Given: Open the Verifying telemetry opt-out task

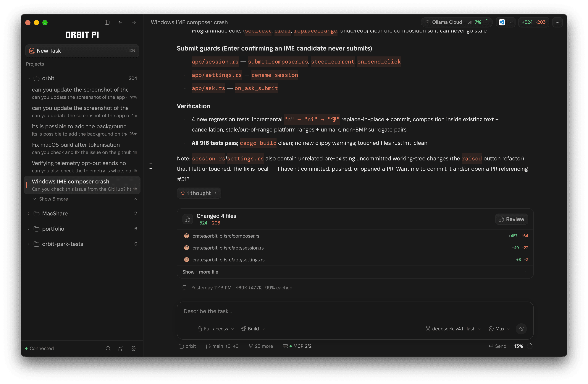Looking at the screenshot, I should 82,167.
